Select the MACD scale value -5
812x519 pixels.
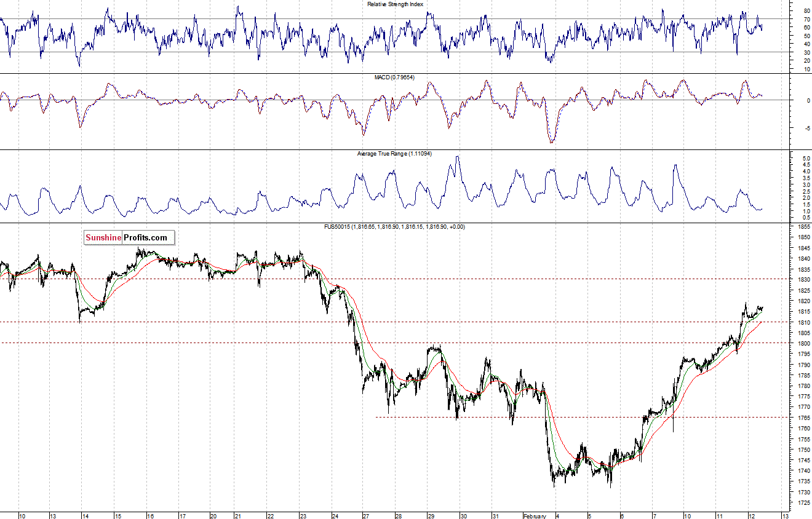807,129
